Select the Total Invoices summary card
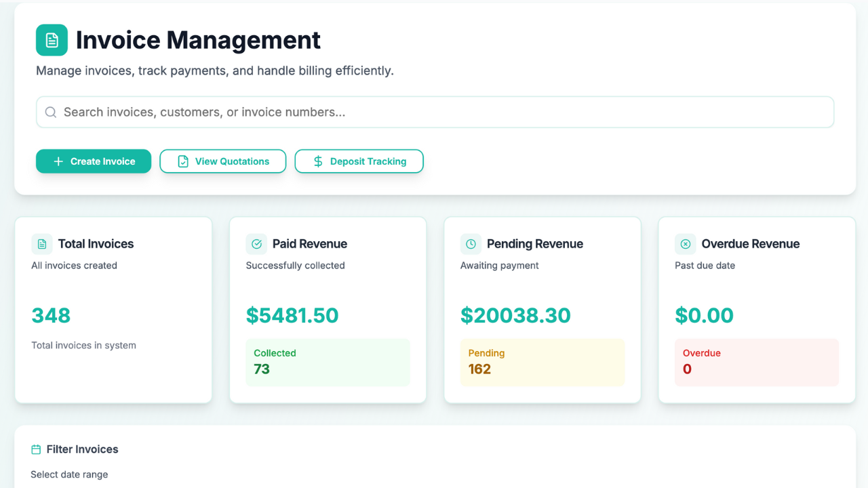 [113, 309]
